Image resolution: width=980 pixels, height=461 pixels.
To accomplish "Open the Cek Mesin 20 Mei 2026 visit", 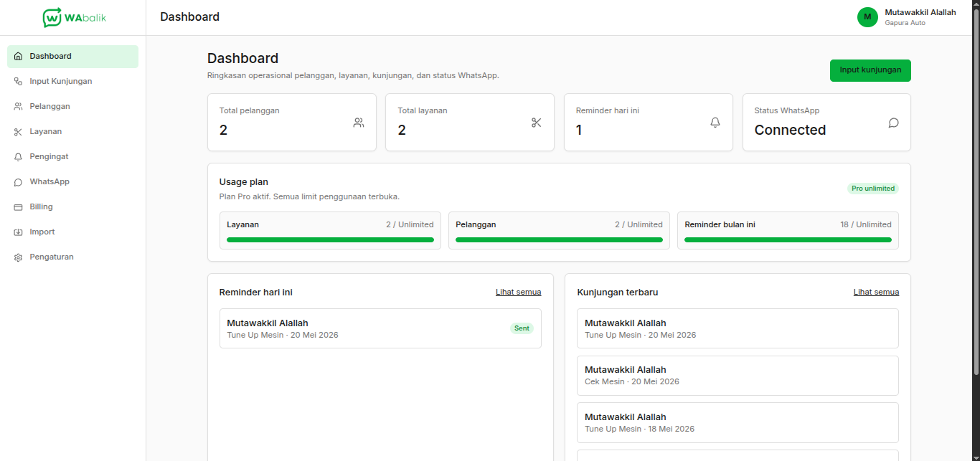I will coord(738,376).
